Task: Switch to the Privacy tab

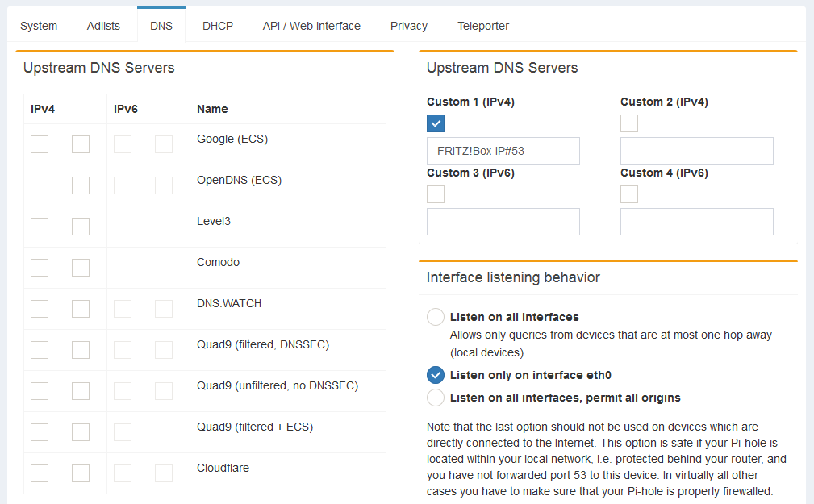Action: (x=409, y=26)
